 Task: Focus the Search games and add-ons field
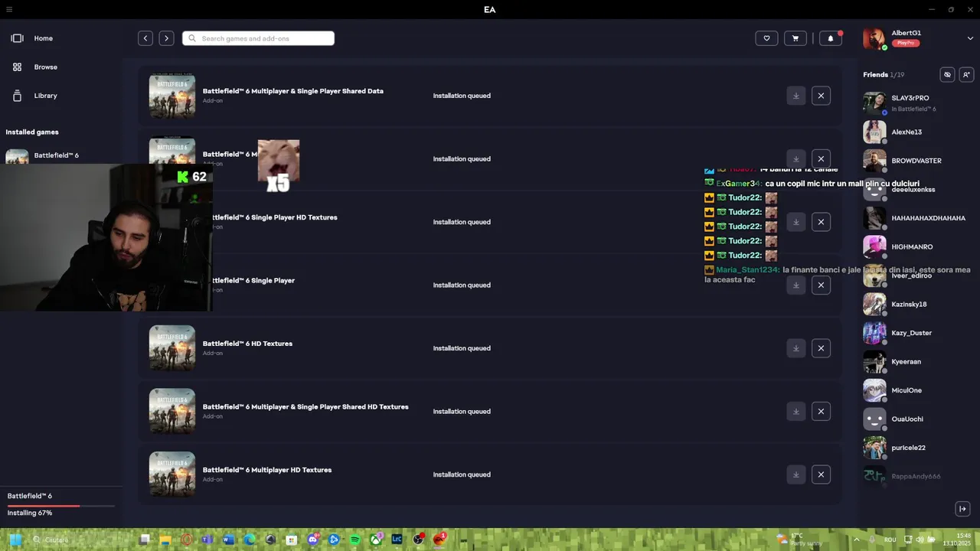(x=258, y=38)
